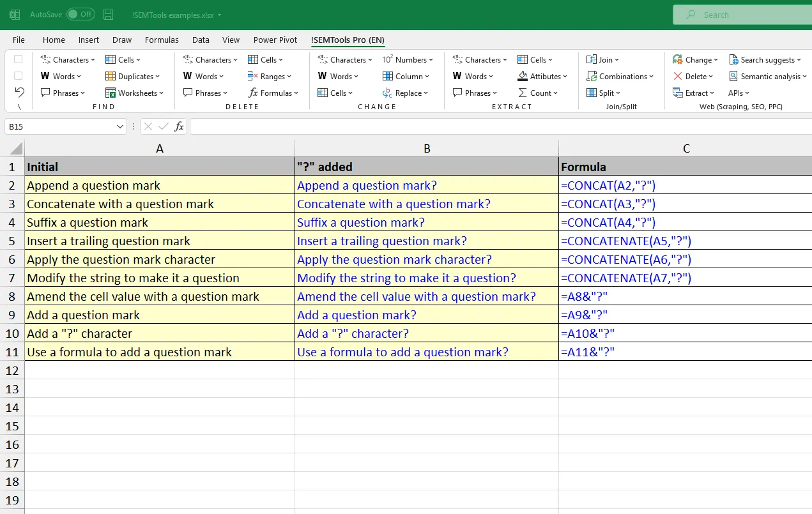The height and width of the screenshot is (514, 812).
Task: Switch to the Data tab
Action: (201, 40)
